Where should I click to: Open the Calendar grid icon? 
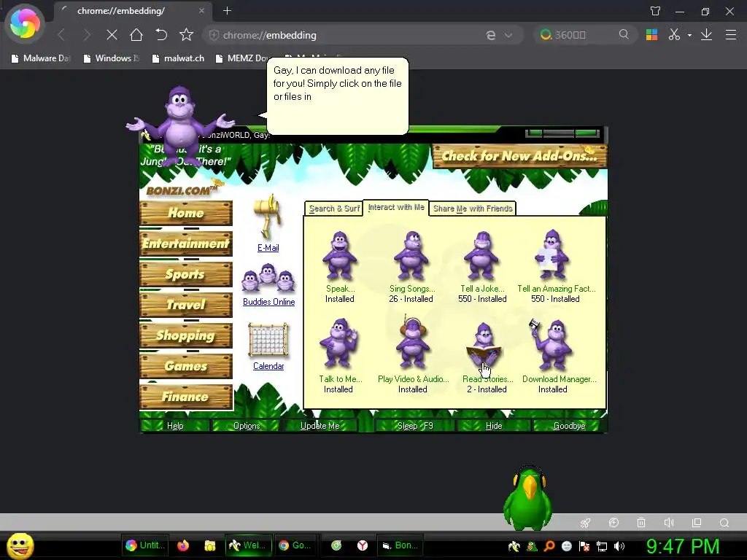coord(268,341)
